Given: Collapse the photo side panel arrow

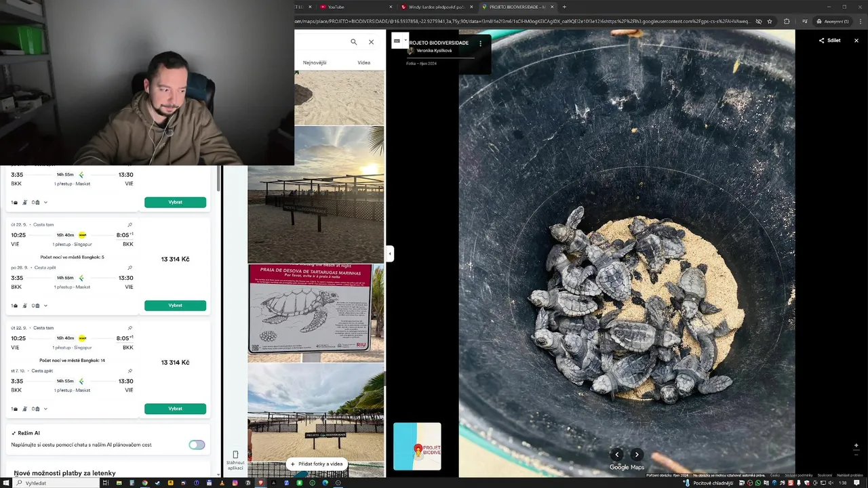Looking at the screenshot, I should point(389,253).
